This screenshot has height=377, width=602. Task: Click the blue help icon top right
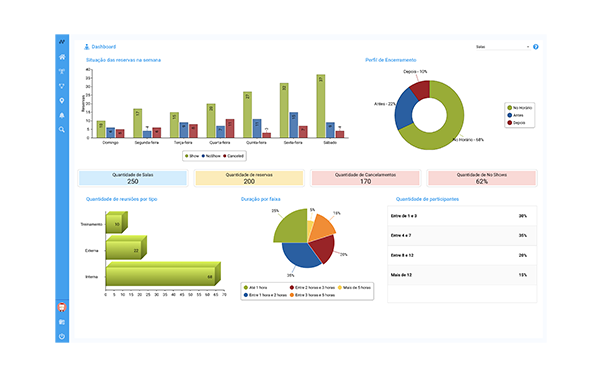(x=536, y=47)
